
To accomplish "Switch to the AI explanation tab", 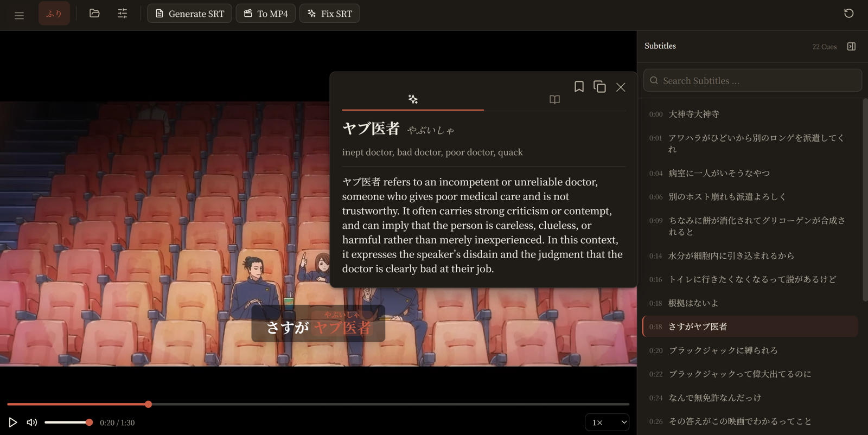I will tap(413, 99).
